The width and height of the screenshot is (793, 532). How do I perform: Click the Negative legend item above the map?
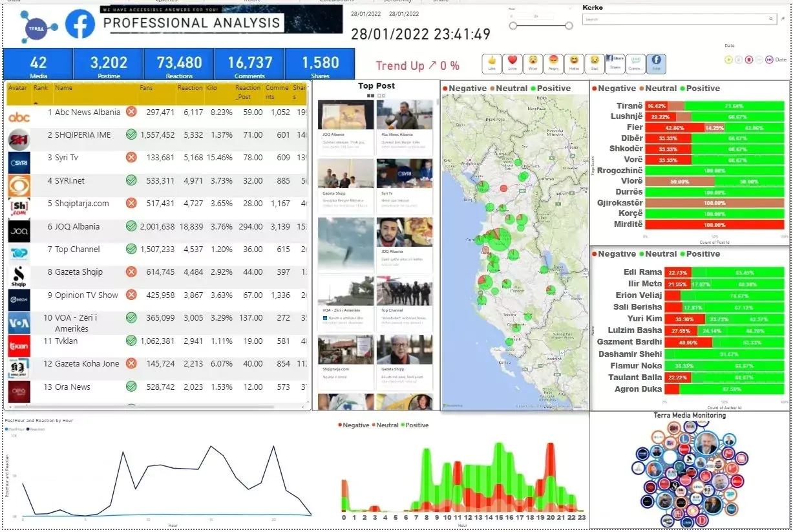tap(465, 89)
